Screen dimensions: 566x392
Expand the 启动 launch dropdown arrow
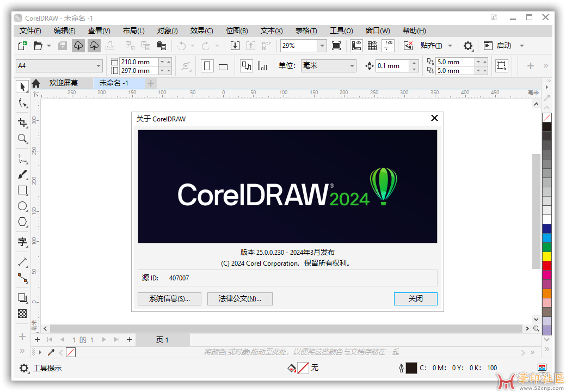pyautogui.click(x=521, y=46)
